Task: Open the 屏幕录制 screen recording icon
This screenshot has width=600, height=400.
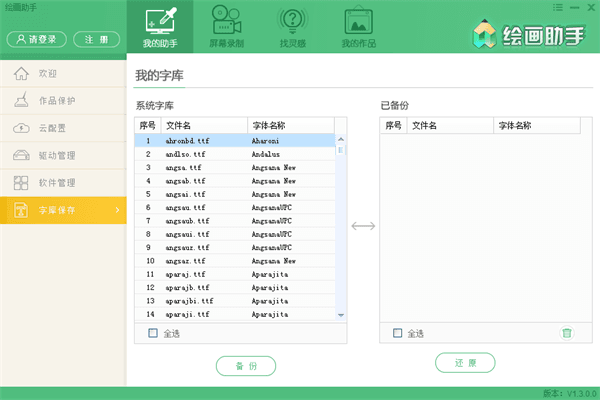Action: [229, 22]
